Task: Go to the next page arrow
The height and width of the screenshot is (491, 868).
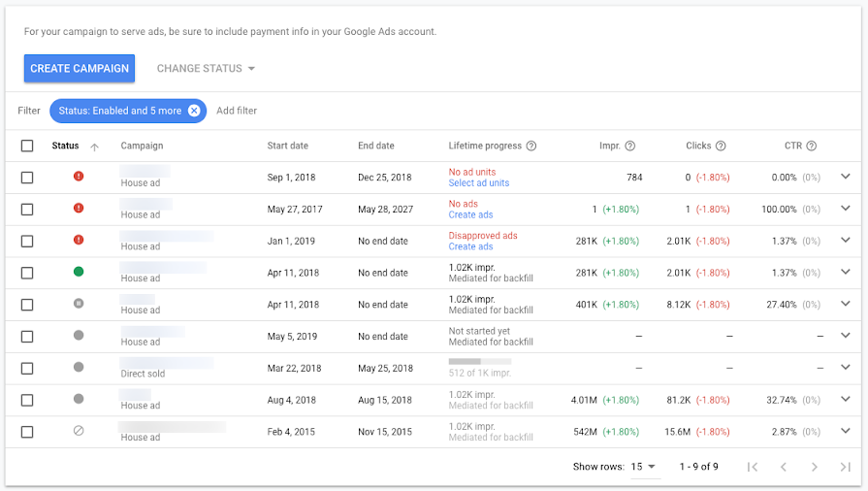Action: pyautogui.click(x=815, y=467)
